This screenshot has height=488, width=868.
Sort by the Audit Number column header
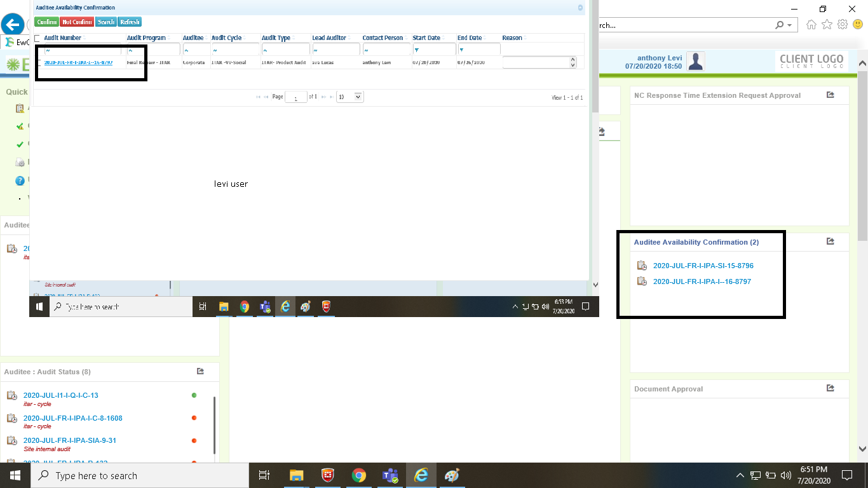click(62, 38)
